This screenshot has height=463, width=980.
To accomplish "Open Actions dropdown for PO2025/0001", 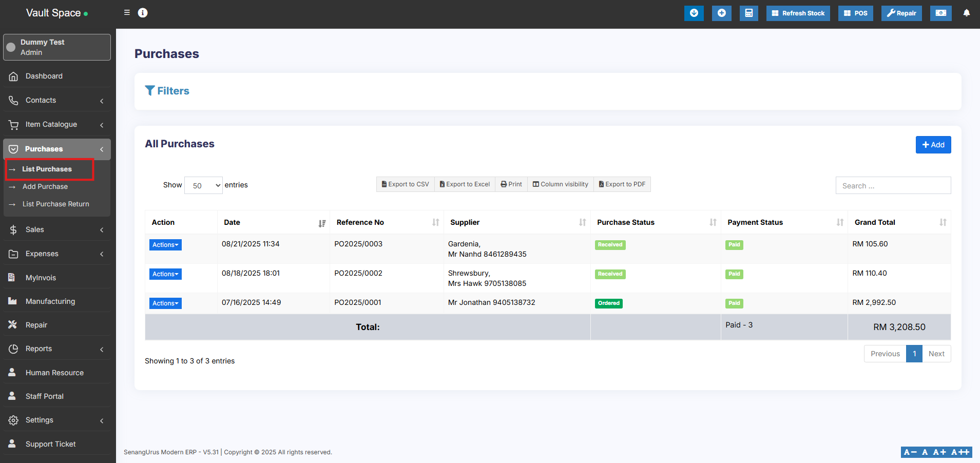I will (165, 303).
